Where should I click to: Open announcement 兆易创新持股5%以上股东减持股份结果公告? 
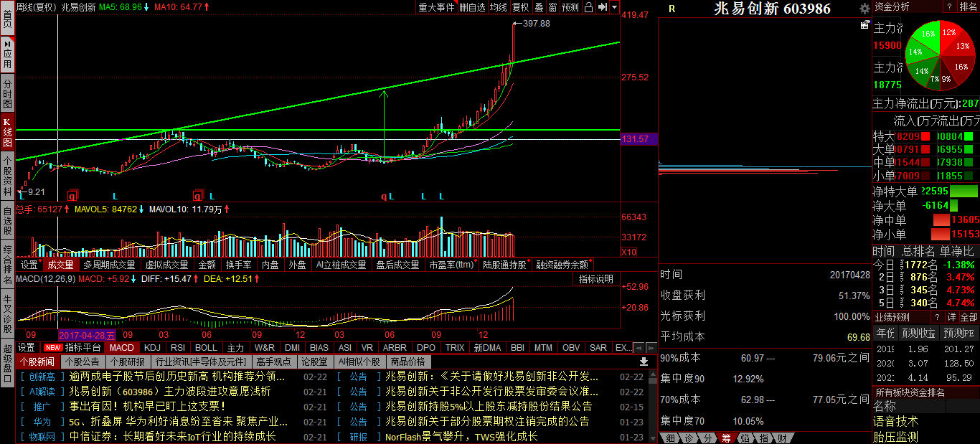[x=489, y=406]
